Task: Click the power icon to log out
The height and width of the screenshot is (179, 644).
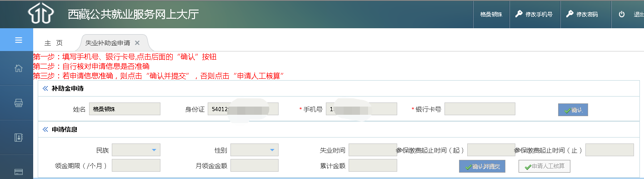Action: pos(622,14)
